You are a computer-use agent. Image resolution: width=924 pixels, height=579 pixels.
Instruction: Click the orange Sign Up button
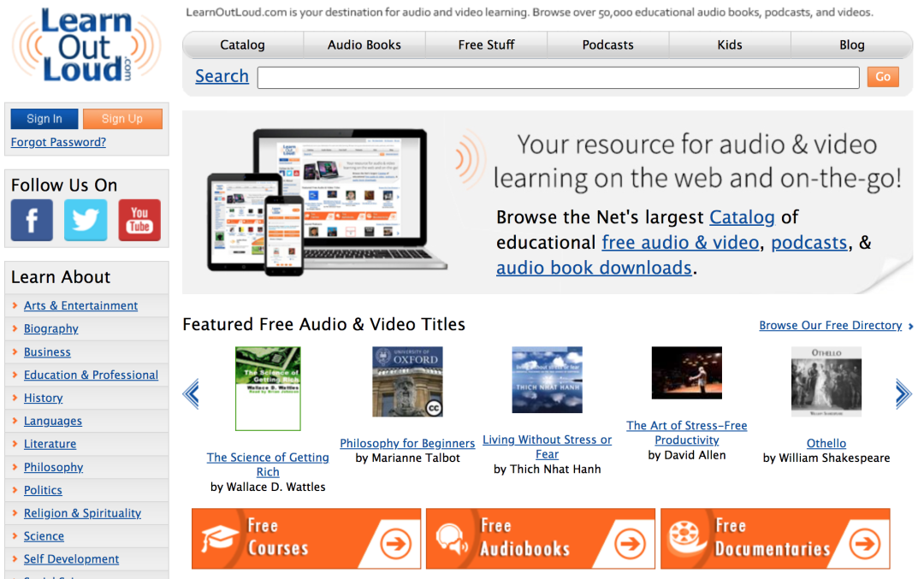(122, 119)
